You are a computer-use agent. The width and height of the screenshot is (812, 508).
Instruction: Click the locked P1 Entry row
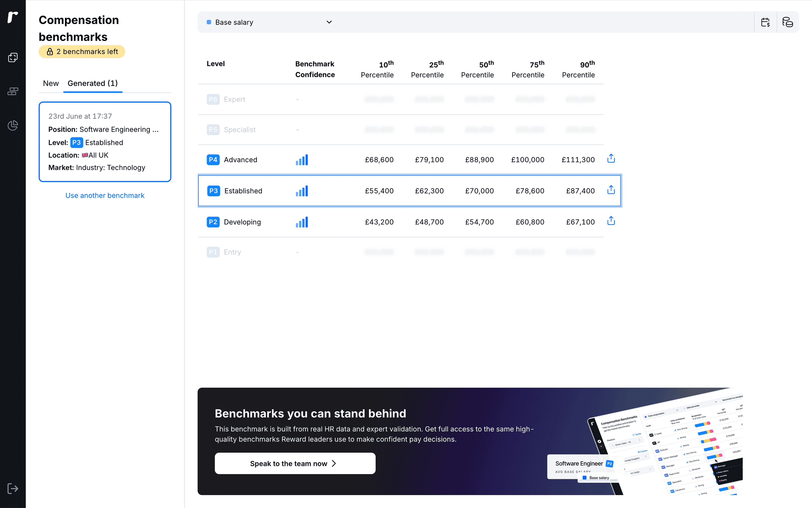(x=401, y=252)
